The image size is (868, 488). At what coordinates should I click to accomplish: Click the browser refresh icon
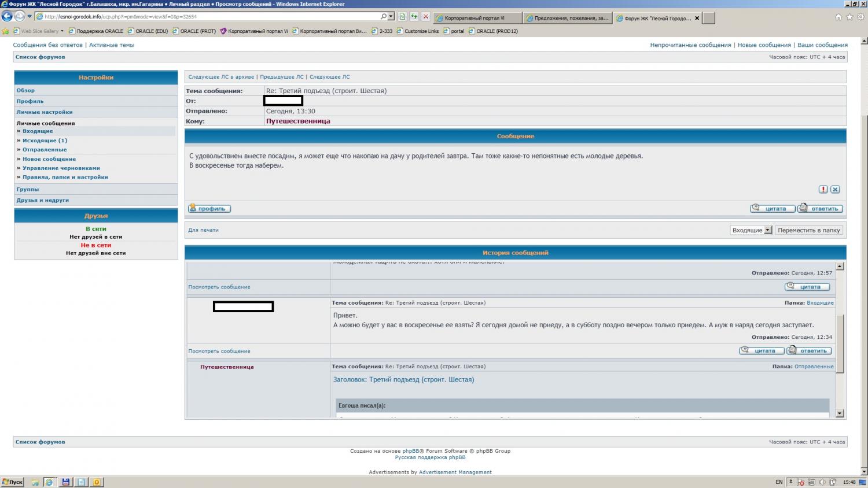coord(414,17)
